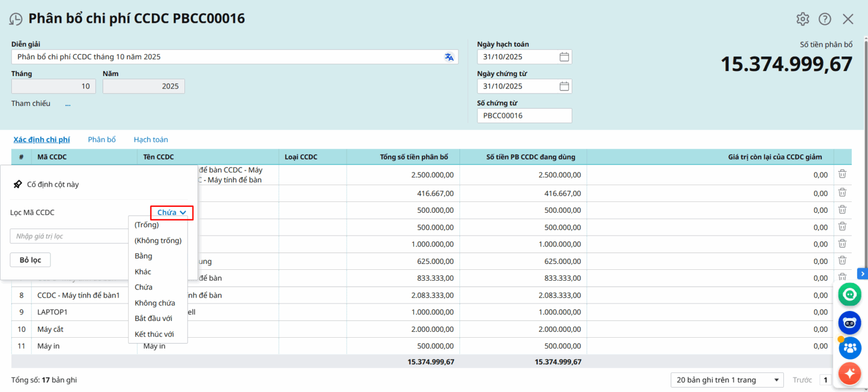
Task: Open the green chat support icon
Action: point(849,295)
